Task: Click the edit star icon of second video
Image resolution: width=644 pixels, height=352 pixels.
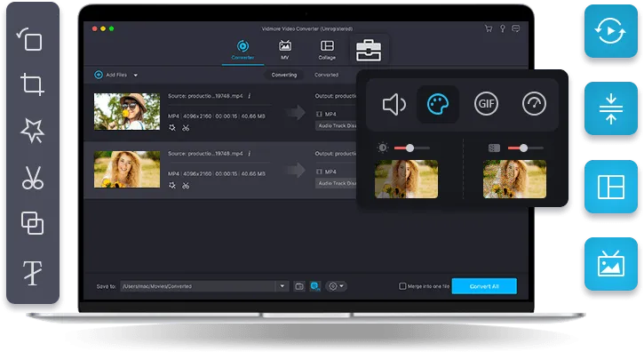Action: (172, 186)
